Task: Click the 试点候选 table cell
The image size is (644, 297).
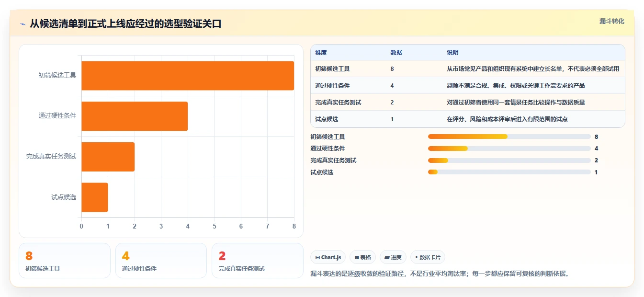Action: pos(327,119)
